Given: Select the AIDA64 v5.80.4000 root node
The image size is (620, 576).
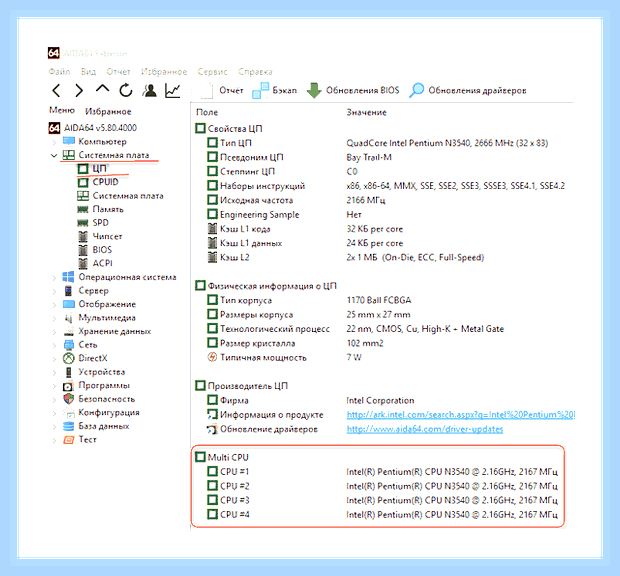Looking at the screenshot, I should point(93,128).
